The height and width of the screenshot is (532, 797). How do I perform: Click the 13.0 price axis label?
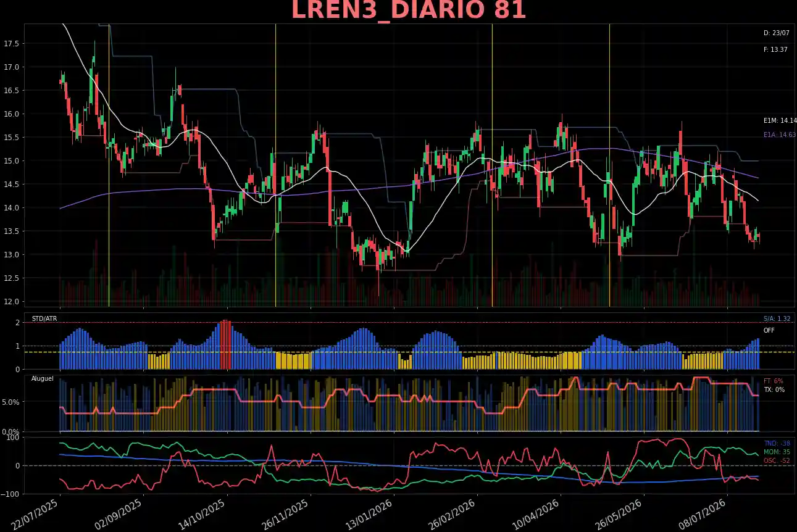click(11, 255)
